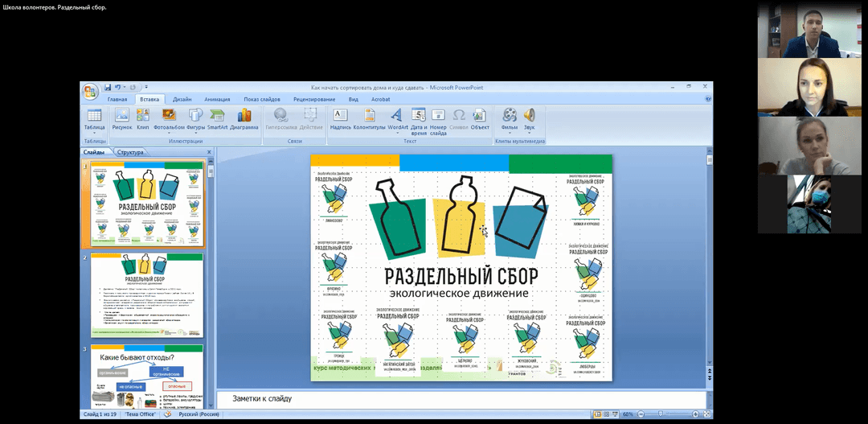Click the 'Тема Office' status bar entry

[140, 414]
